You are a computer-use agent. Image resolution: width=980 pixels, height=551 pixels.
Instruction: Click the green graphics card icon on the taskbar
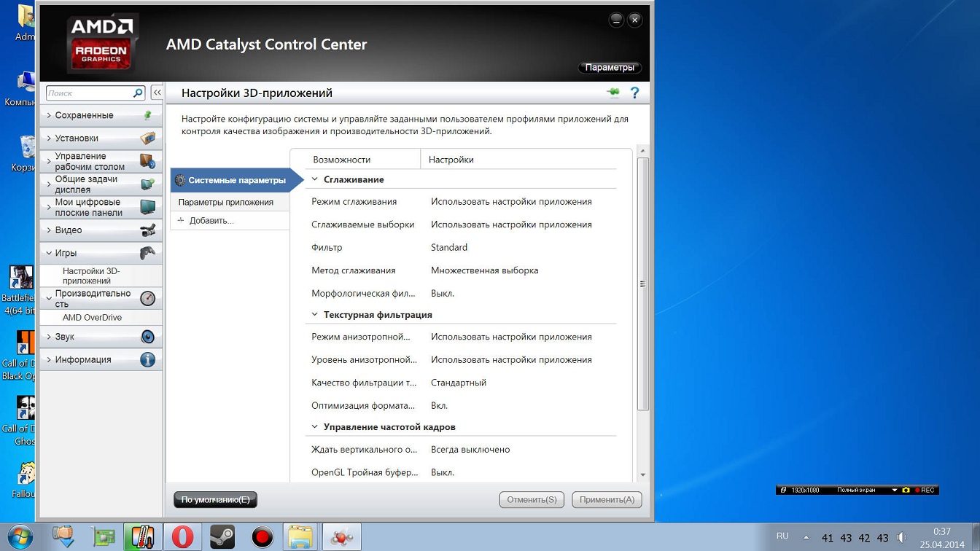click(104, 537)
